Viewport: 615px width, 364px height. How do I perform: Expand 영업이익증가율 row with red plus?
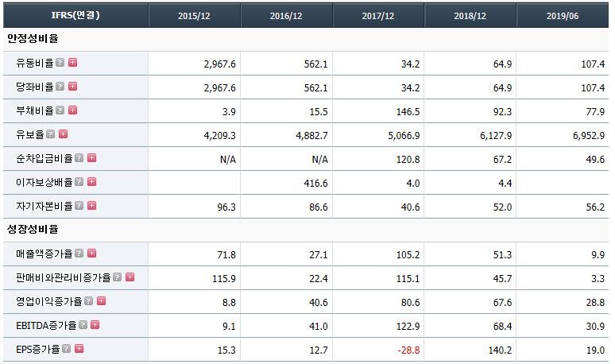point(101,301)
